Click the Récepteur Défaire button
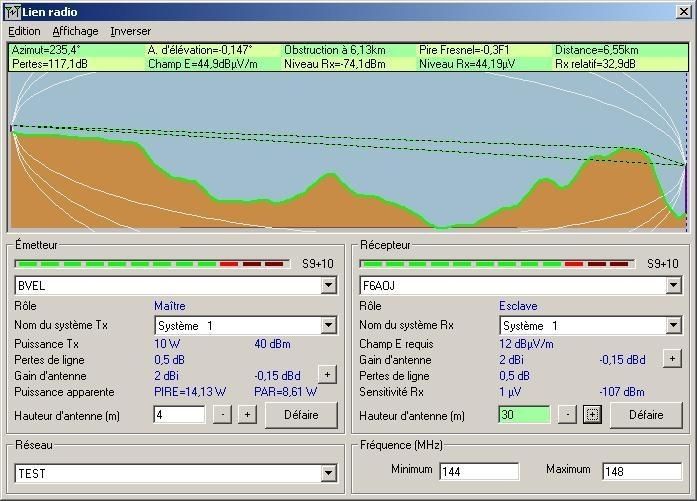The width and height of the screenshot is (697, 501). click(646, 415)
